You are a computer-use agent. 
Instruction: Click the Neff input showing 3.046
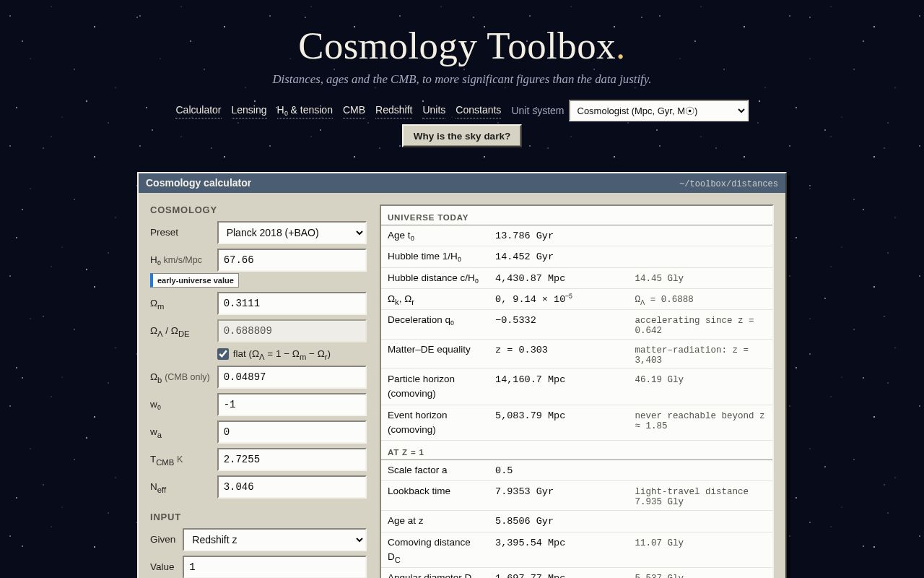(x=292, y=487)
